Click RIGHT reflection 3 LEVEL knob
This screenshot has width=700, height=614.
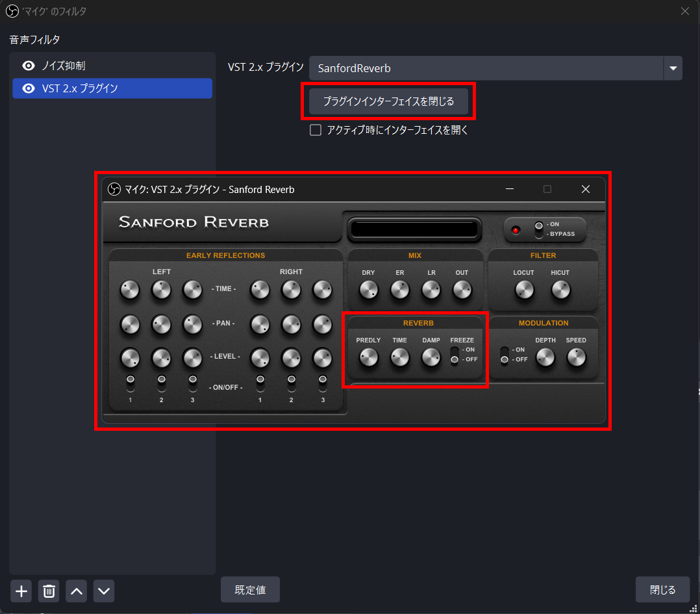point(322,358)
